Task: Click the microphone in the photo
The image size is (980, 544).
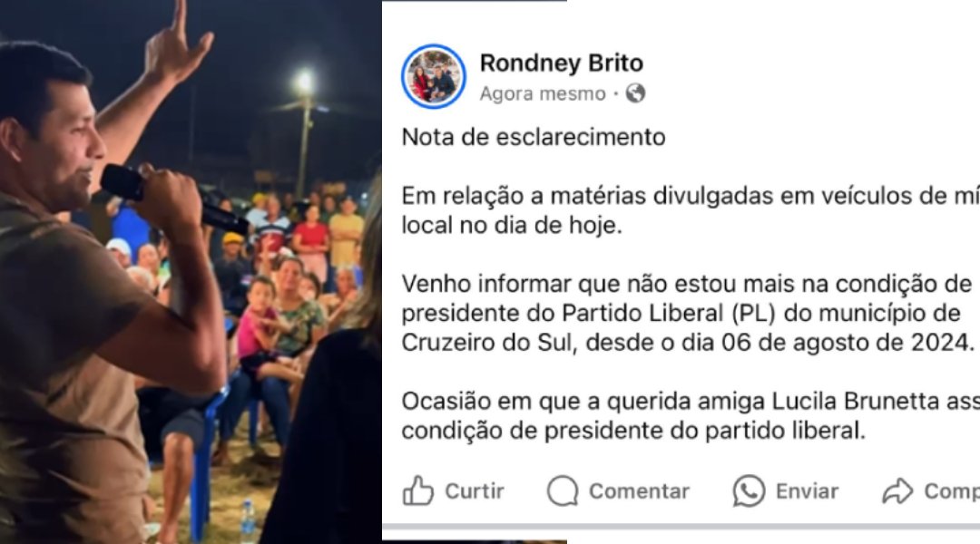Action: pyautogui.click(x=173, y=199)
